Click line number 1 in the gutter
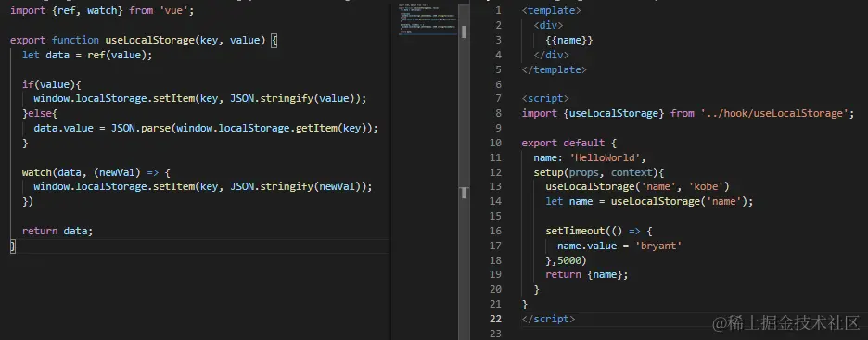Viewport: 868px width, 340px height. (498, 10)
